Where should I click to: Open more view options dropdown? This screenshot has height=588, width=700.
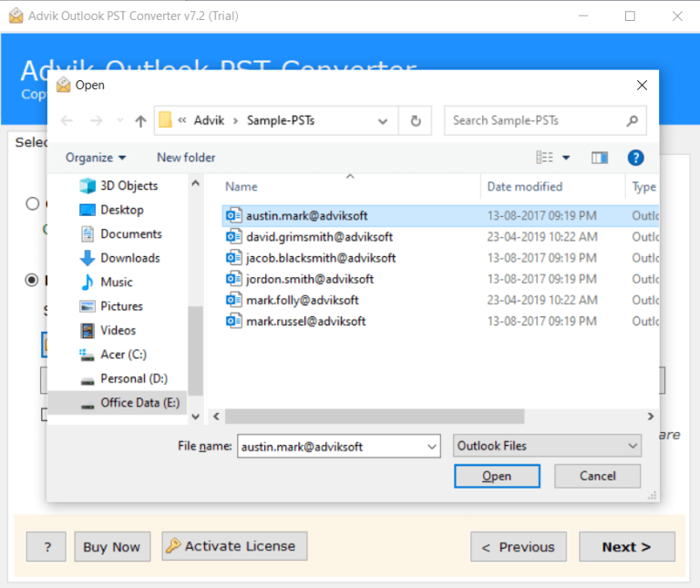[566, 158]
